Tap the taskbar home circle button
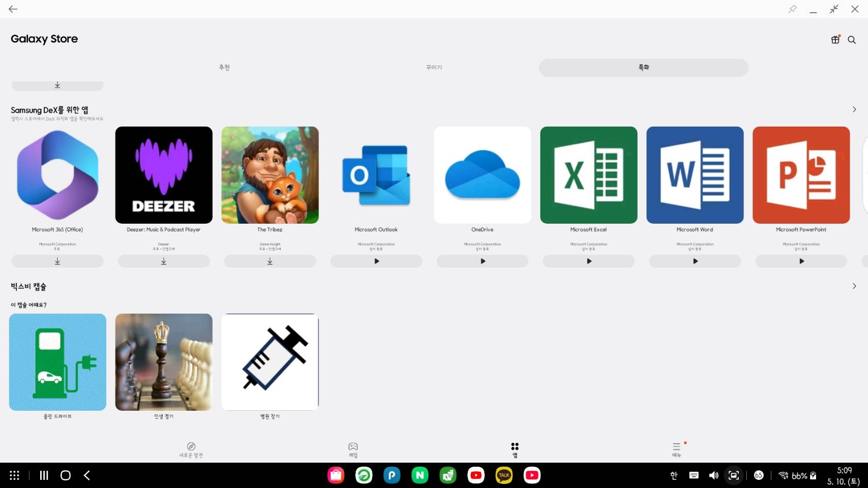The height and width of the screenshot is (488, 868). [66, 475]
